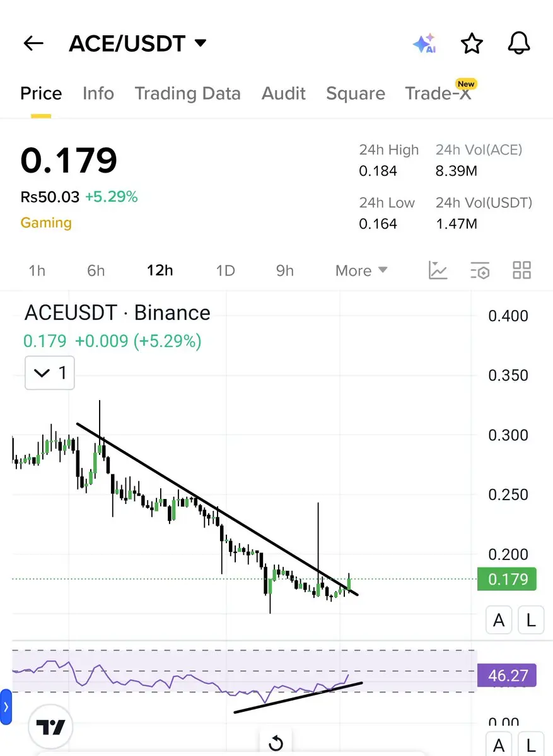Toggle log scale L on RSI pane
The image size is (553, 756).
coord(531,745)
